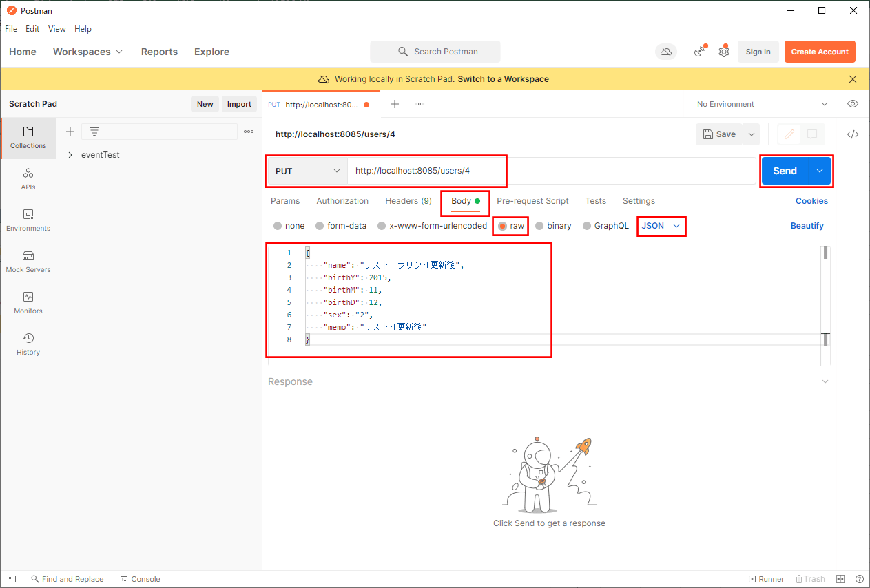This screenshot has height=588, width=870.
Task: Expand the eventTest collection
Action: pyautogui.click(x=70, y=155)
